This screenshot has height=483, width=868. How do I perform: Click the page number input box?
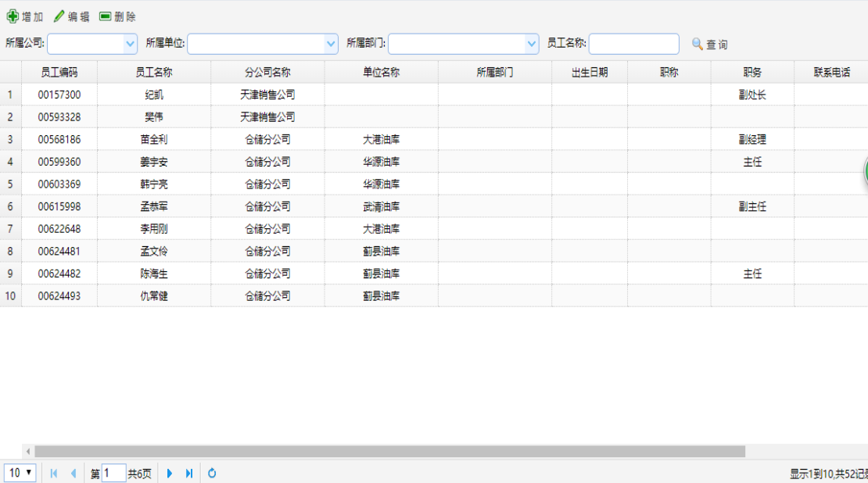[114, 473]
